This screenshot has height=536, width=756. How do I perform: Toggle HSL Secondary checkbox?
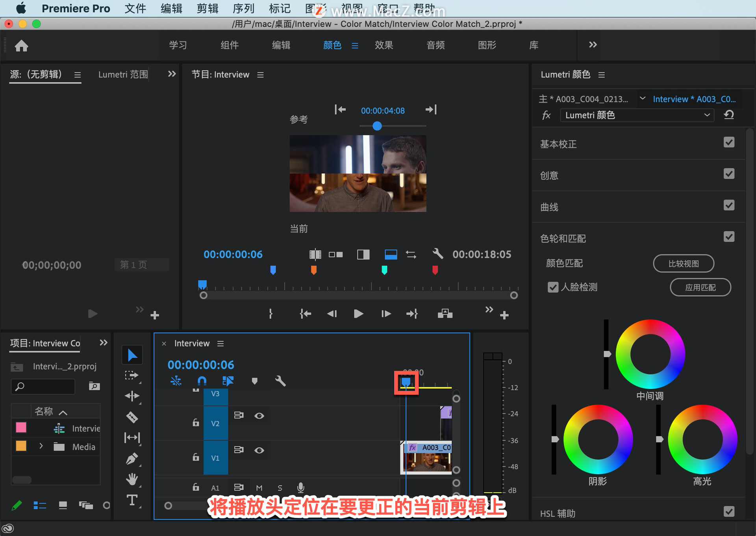pyautogui.click(x=729, y=512)
